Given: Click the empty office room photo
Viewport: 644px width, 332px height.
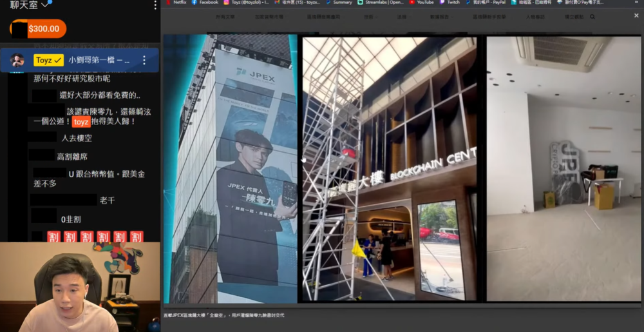Looking at the screenshot, I should (563, 168).
